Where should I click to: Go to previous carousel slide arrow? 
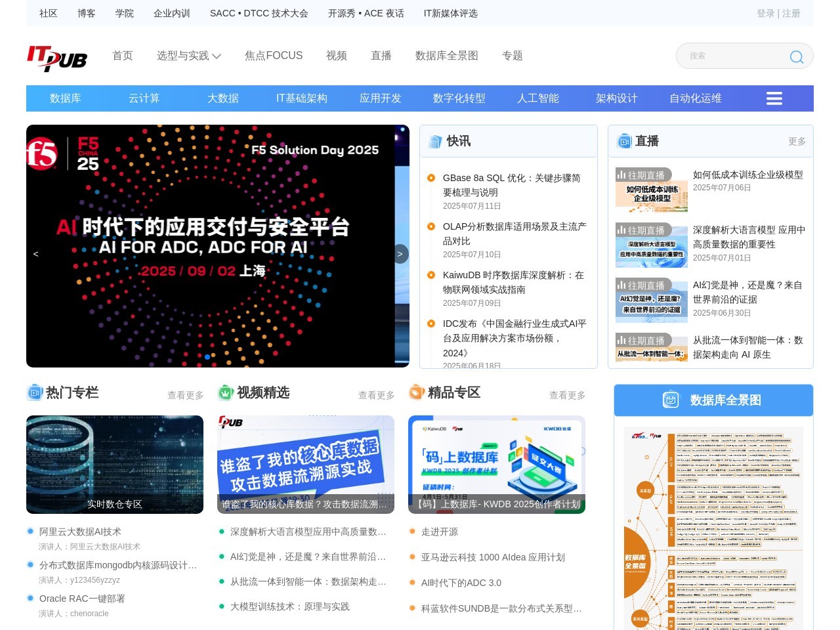pos(35,254)
